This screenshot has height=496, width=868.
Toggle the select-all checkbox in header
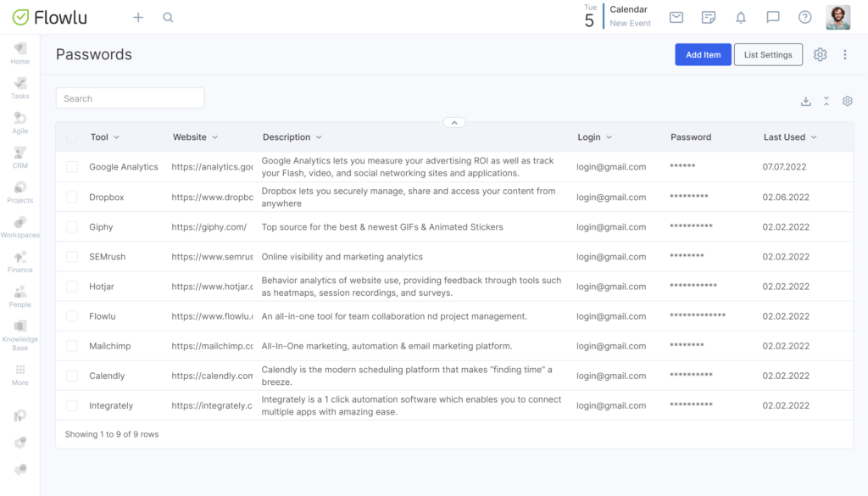point(72,137)
